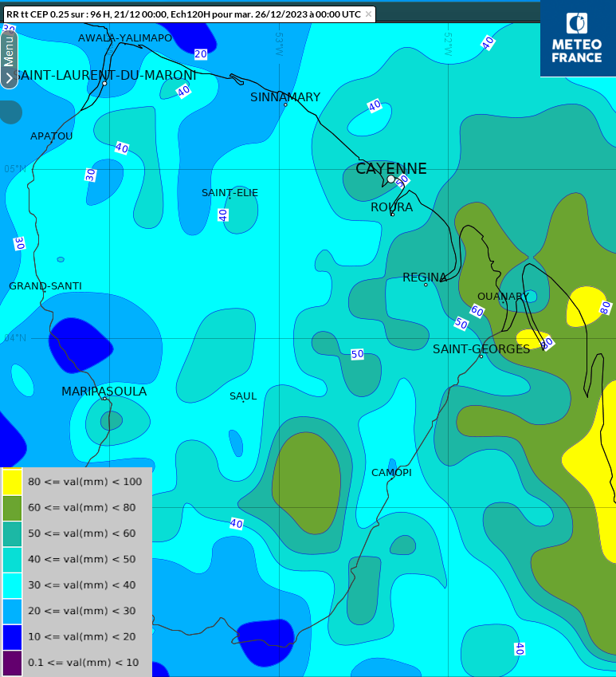The image size is (616, 677).
Task: Select the RR tt CEP forecast tab
Action: tap(182, 14)
